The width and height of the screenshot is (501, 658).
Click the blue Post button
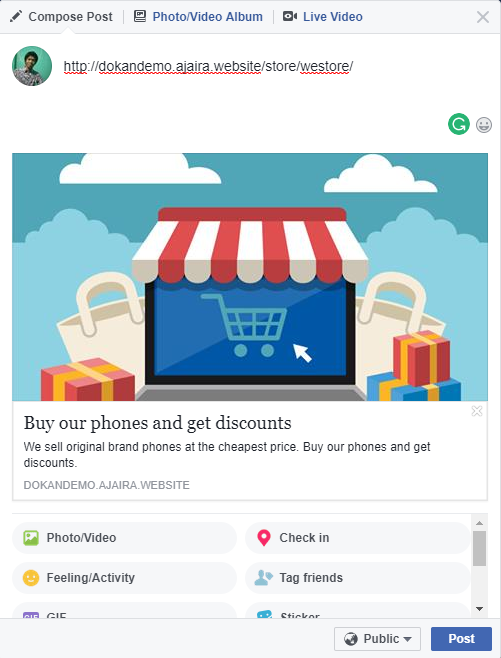pos(461,639)
